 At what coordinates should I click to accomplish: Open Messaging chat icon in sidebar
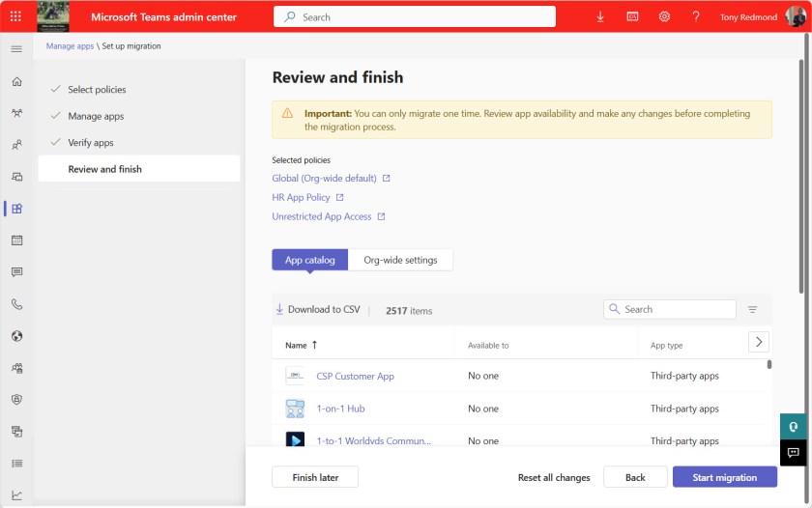pyautogui.click(x=16, y=272)
